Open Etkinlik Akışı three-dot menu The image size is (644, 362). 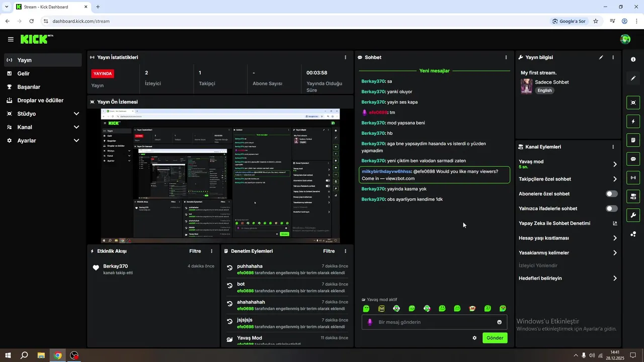(x=211, y=251)
